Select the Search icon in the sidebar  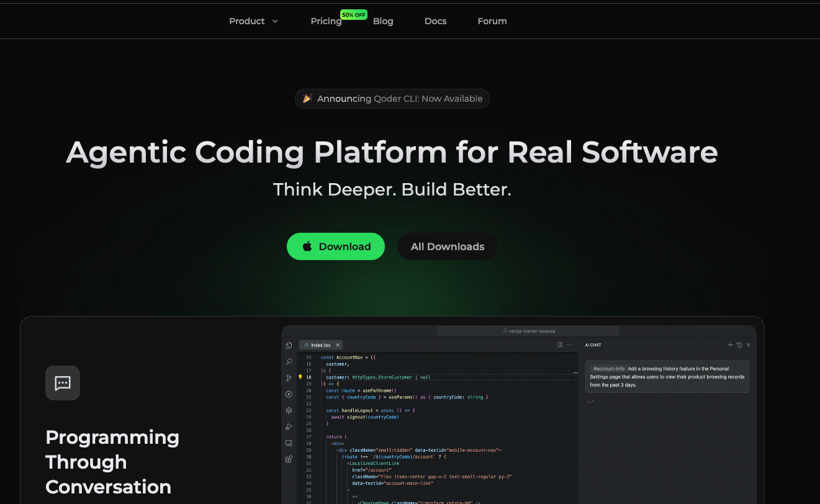coord(288,362)
